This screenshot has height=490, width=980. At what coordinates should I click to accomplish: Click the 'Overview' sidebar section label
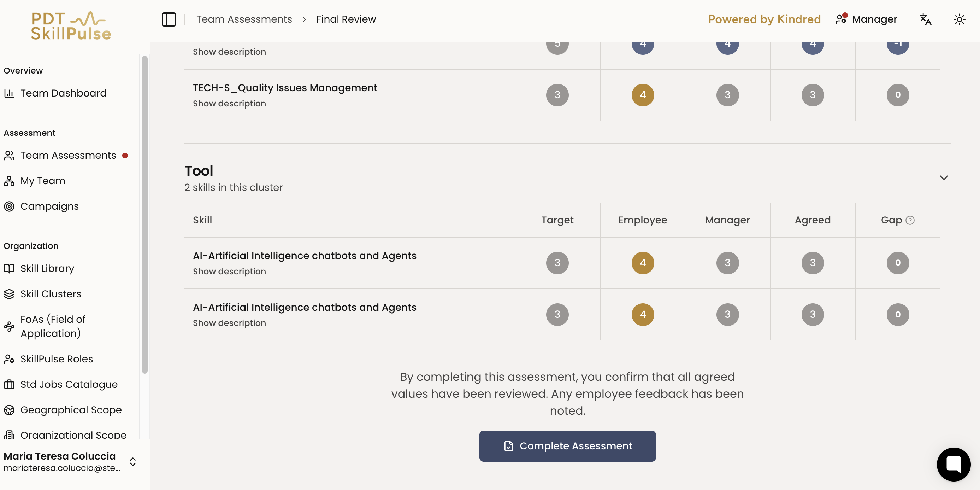click(23, 71)
